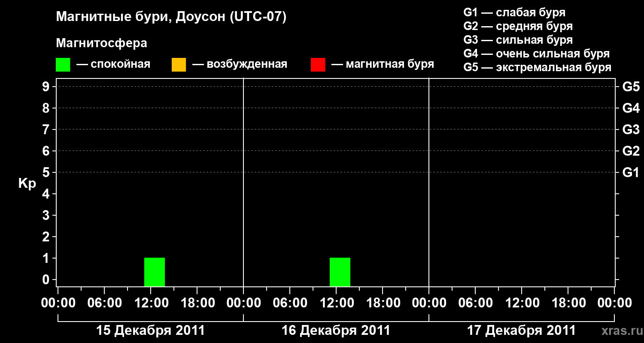Click 'G5 — экстремальная буря' legend line
This screenshot has height=343, width=644.
(538, 67)
